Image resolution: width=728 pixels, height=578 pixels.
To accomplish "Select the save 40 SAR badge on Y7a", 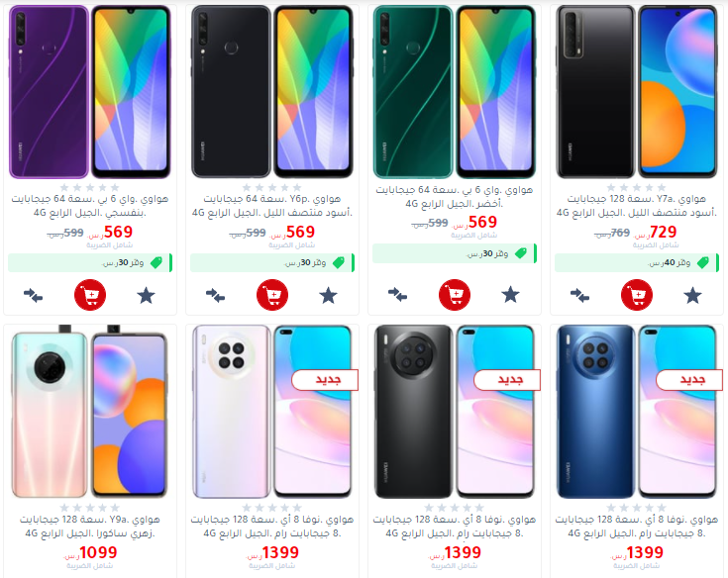I will point(637,262).
